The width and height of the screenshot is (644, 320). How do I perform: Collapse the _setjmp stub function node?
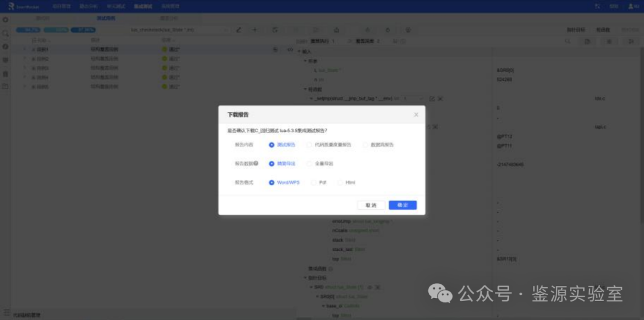pyautogui.click(x=311, y=98)
